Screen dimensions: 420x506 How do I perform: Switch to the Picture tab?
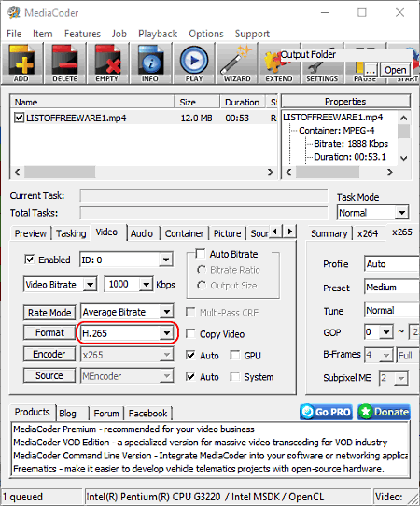227,233
